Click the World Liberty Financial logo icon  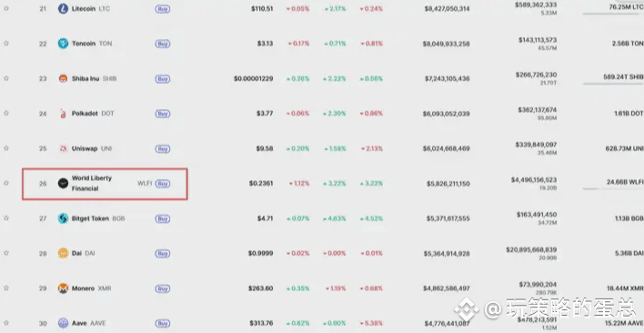click(63, 183)
